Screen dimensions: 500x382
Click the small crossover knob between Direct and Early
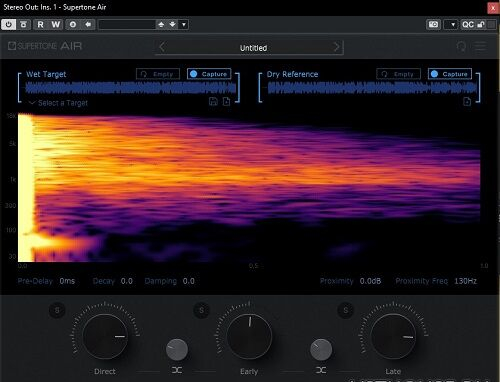[x=177, y=350]
